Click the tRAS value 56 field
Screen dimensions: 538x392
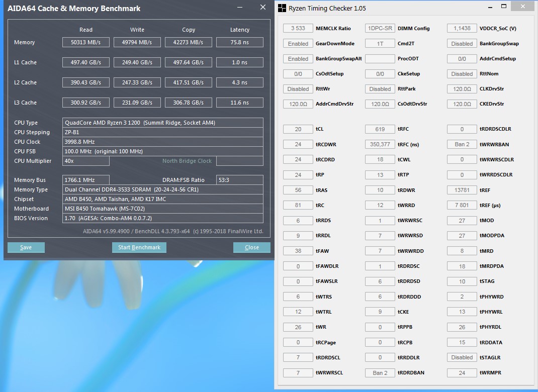(298, 190)
